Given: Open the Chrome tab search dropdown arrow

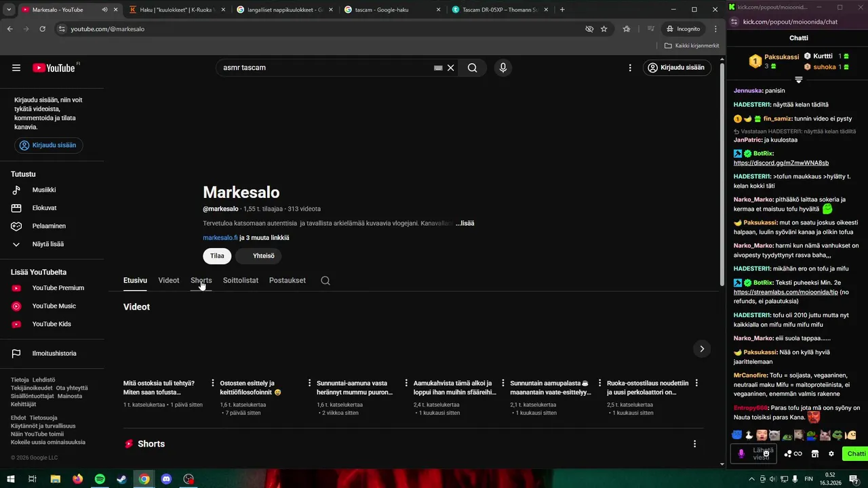Looking at the screenshot, I should [x=9, y=9].
